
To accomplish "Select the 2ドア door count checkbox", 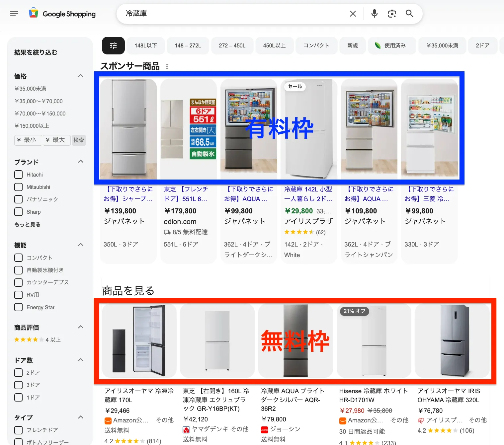I will pyautogui.click(x=19, y=373).
